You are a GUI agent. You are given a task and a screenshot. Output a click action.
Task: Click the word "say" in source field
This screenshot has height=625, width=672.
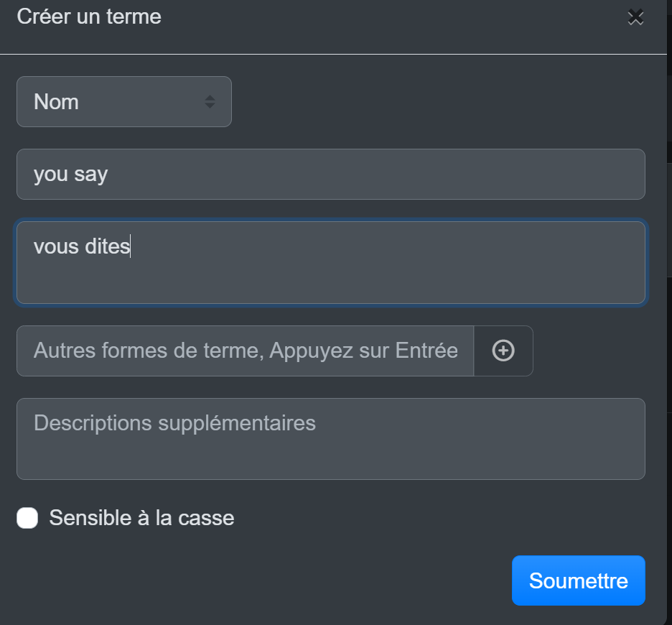point(91,175)
